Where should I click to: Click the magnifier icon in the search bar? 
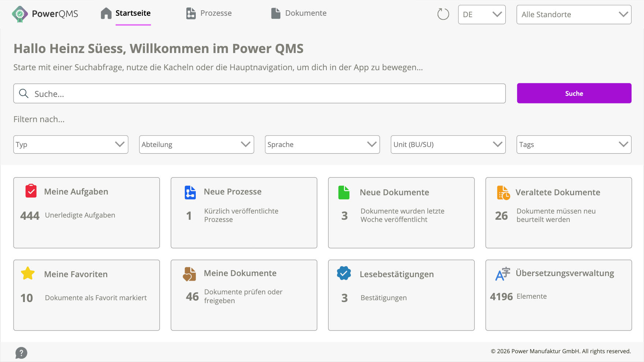click(x=23, y=94)
